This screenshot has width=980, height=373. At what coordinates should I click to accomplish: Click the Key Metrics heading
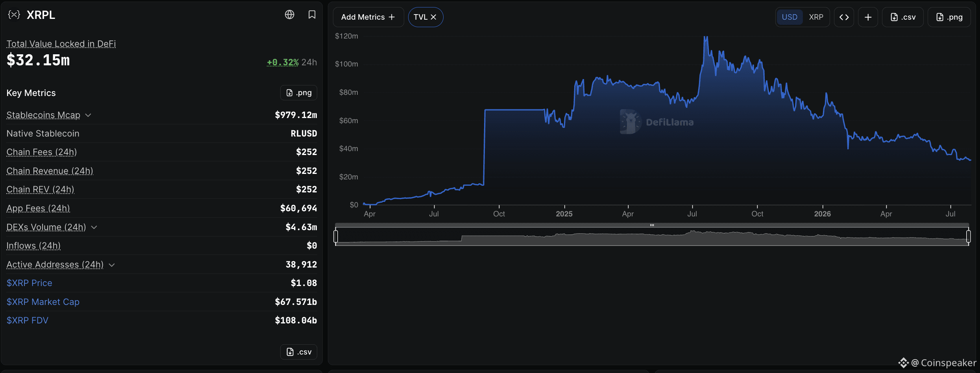31,93
